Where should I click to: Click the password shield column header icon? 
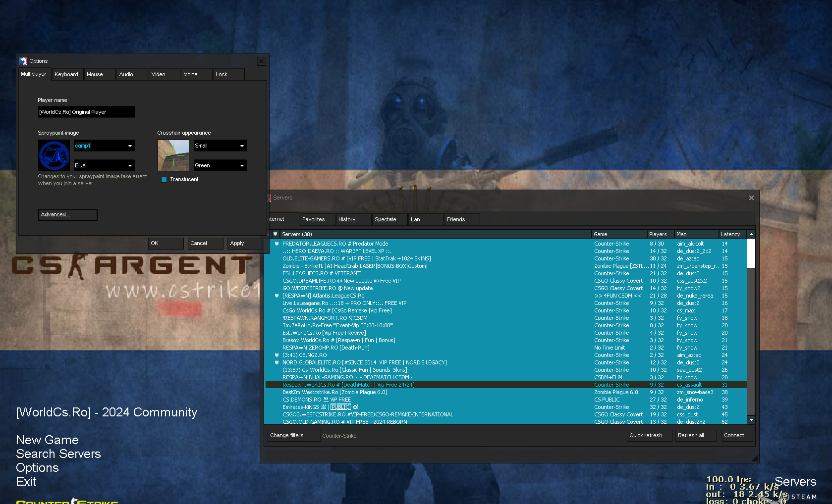[x=275, y=234]
